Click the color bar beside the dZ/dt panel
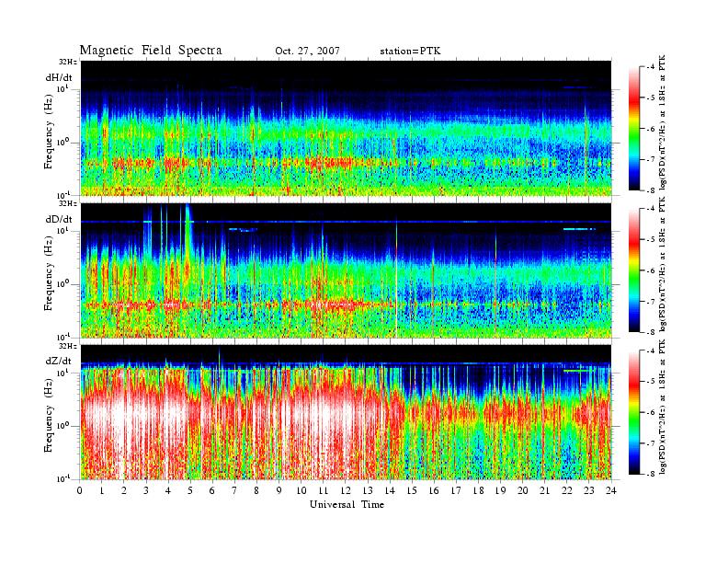This screenshot has height=563, width=728. coord(634,412)
